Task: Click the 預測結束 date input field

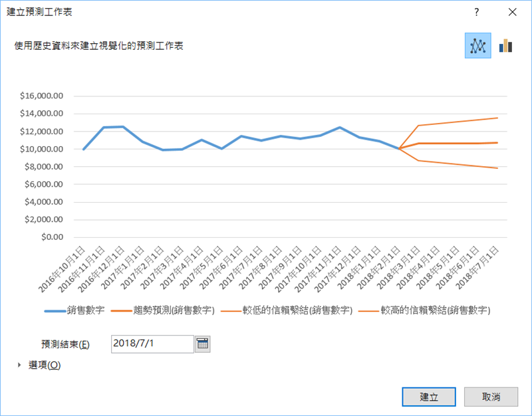Action: tap(152, 344)
